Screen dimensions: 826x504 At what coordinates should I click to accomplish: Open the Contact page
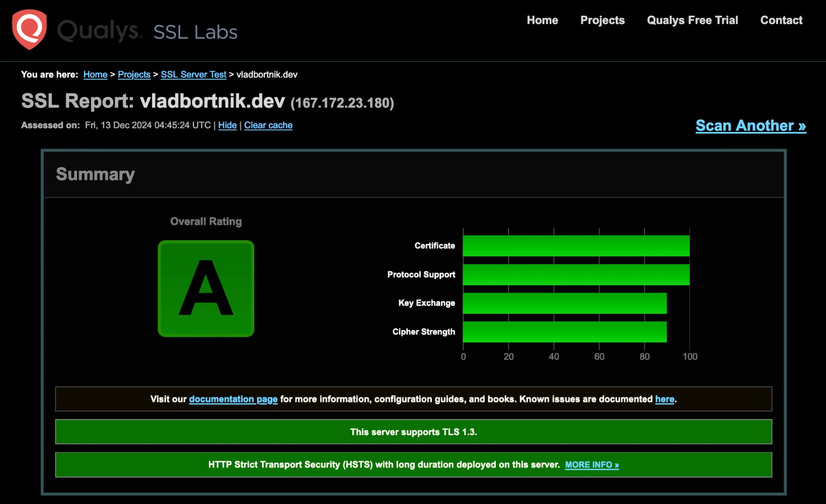click(781, 20)
